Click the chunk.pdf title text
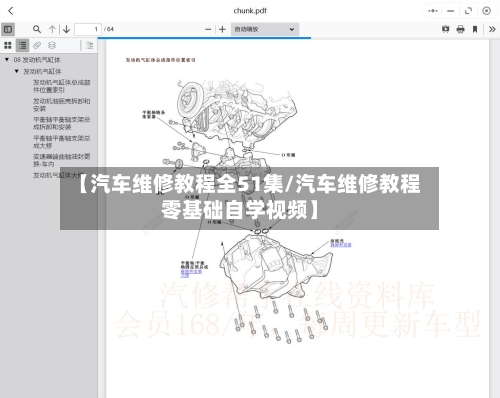Image resolution: width=500 pixels, height=398 pixels. tap(250, 11)
